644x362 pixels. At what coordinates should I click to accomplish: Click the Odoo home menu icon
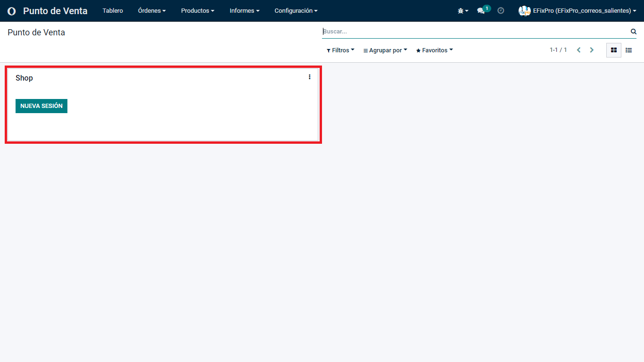pyautogui.click(x=11, y=11)
